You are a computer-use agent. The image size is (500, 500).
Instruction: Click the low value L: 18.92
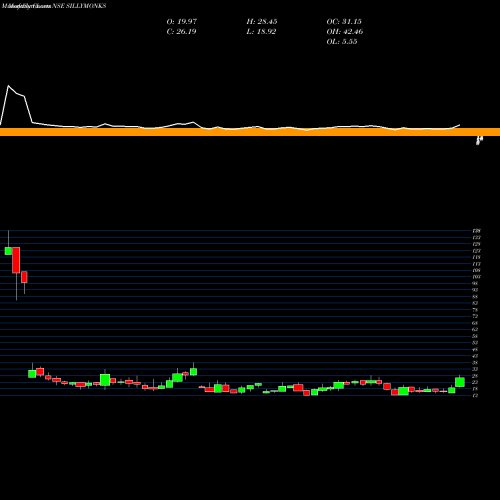(261, 31)
